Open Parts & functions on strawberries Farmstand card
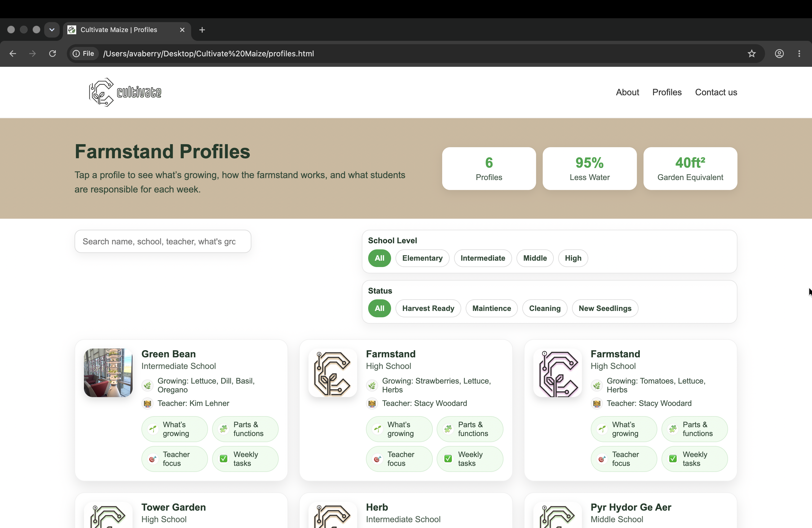 [470, 429]
